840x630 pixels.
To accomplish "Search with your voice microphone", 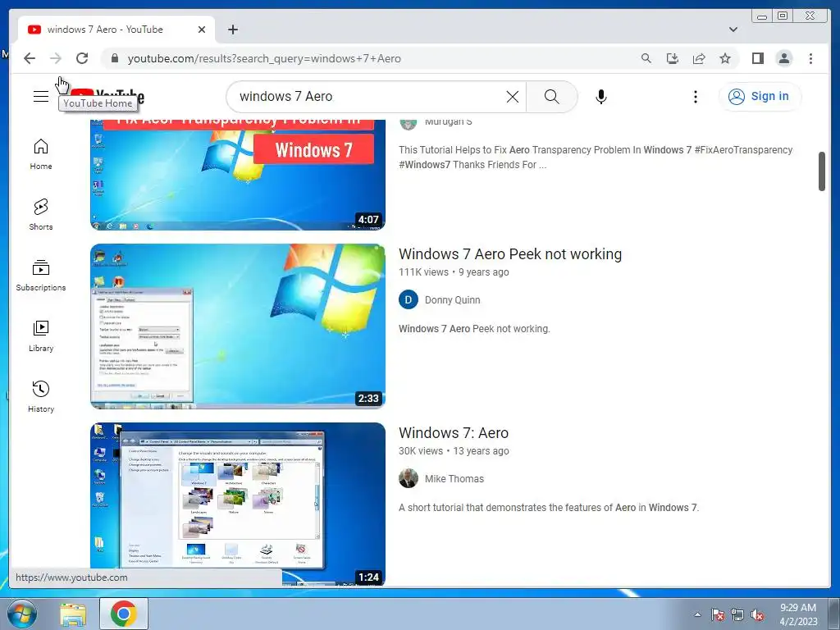I will [601, 97].
